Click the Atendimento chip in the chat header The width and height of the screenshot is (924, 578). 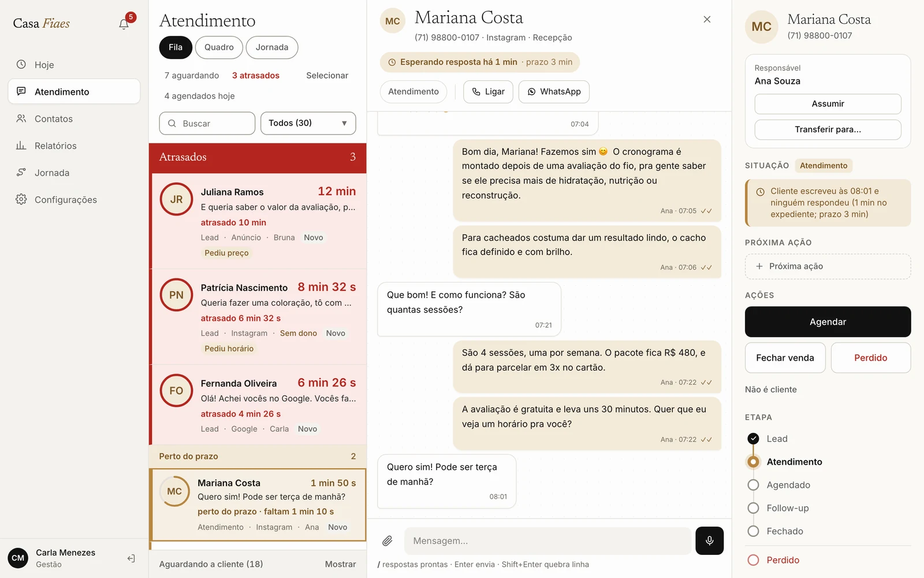(x=413, y=92)
